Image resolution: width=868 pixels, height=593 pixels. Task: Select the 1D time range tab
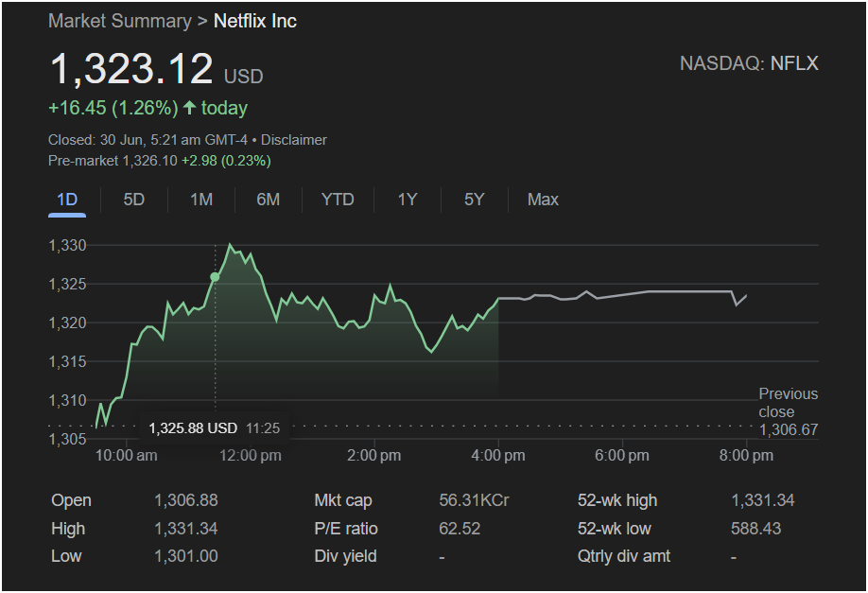[x=67, y=200]
